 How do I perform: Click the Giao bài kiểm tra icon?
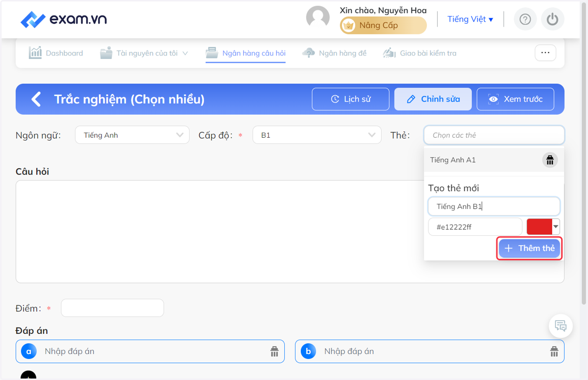click(389, 52)
